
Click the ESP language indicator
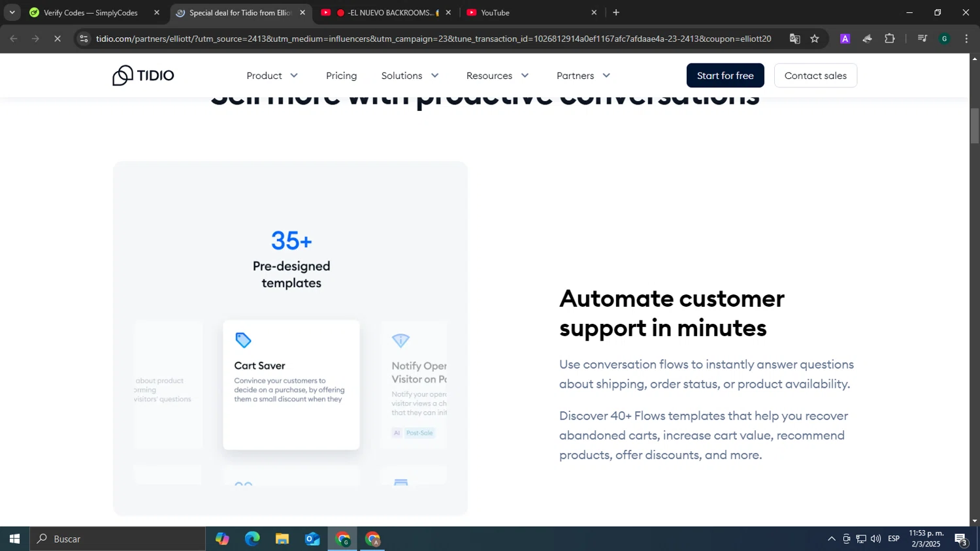coord(894,539)
